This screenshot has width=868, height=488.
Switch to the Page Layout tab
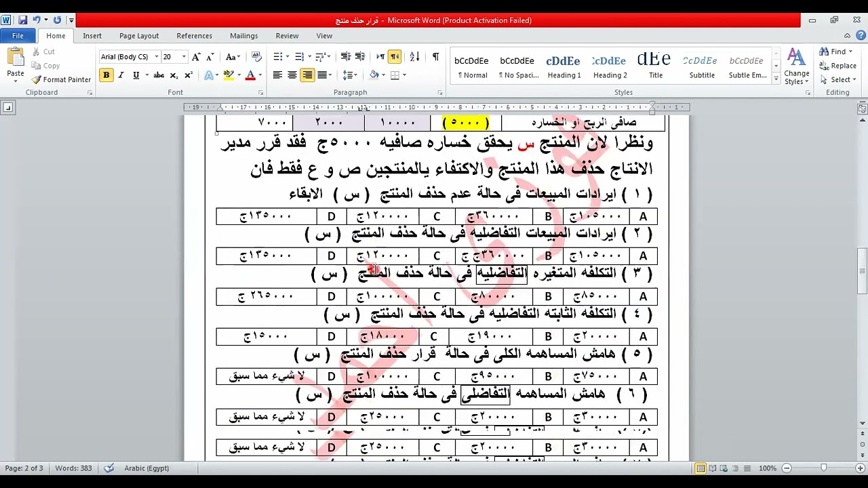[x=139, y=36]
